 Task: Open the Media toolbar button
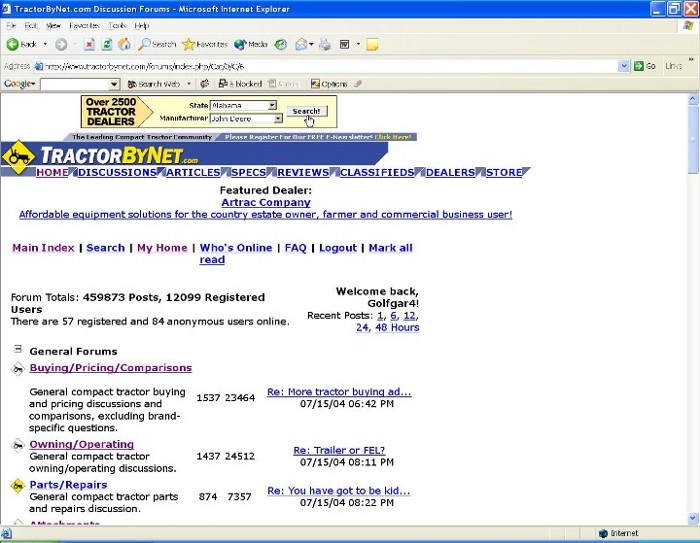[250, 44]
